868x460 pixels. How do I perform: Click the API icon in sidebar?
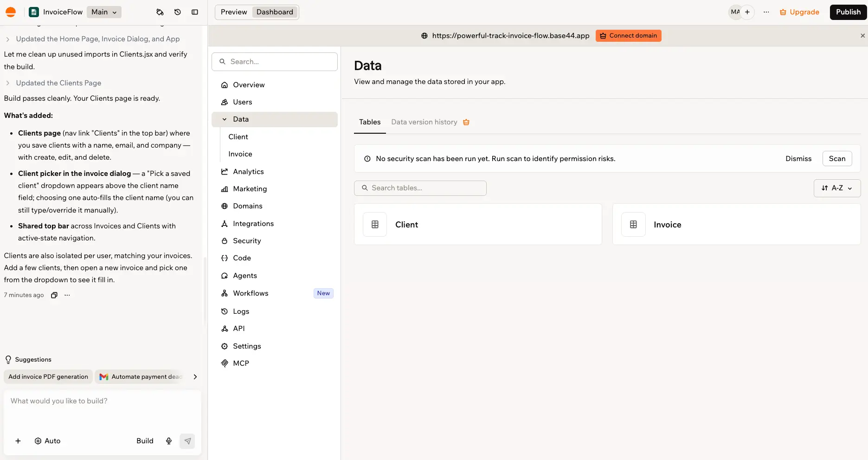point(225,329)
